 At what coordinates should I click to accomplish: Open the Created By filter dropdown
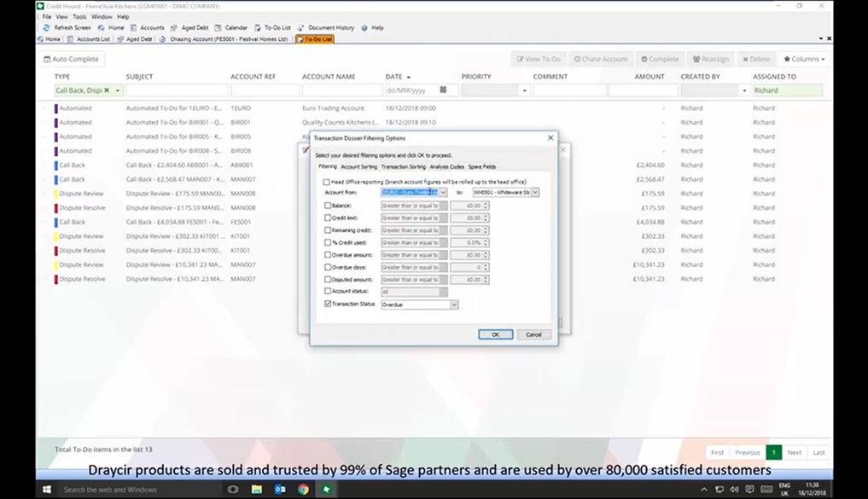744,90
